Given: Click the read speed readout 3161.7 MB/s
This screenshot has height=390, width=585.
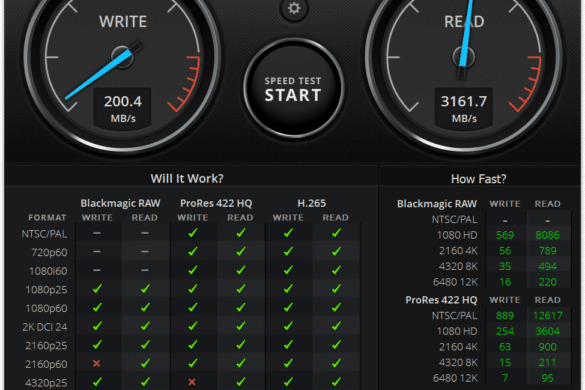Looking at the screenshot, I should [x=464, y=108].
